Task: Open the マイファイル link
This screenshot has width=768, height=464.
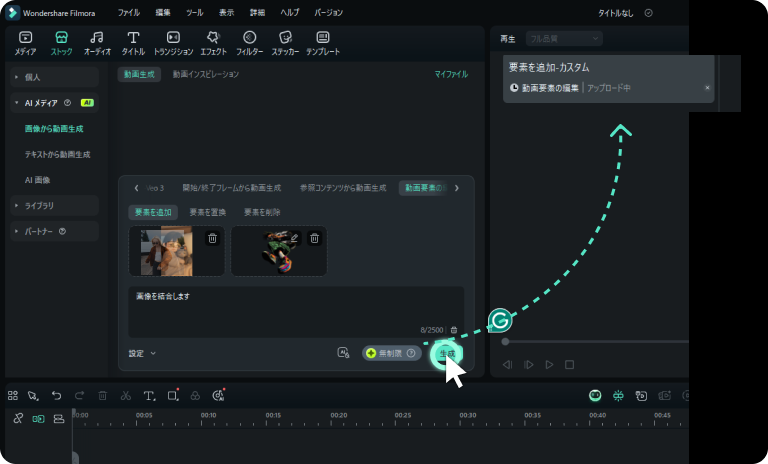Action: click(451, 74)
